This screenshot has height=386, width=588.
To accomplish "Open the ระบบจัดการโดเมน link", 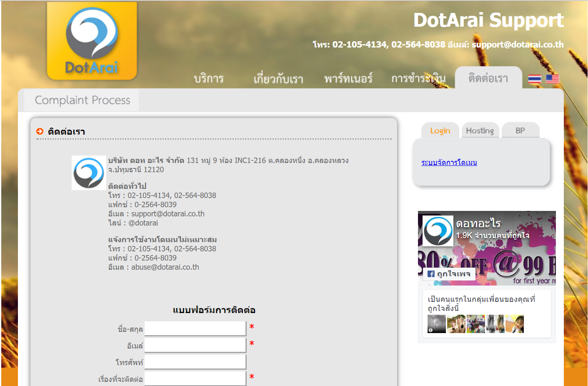I will coord(449,163).
